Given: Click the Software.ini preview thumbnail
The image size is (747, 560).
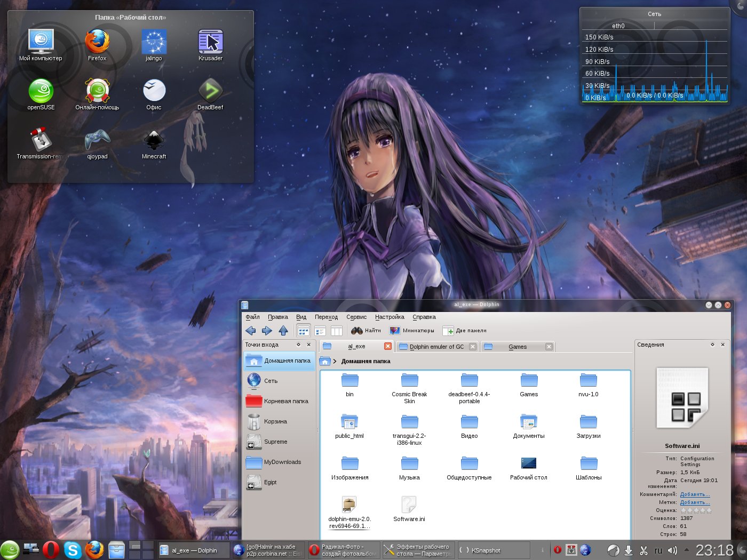Looking at the screenshot, I should click(x=682, y=398).
